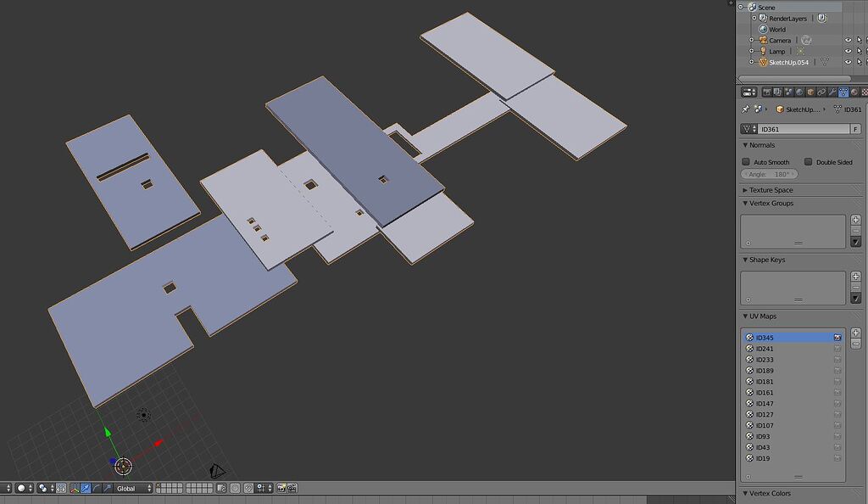The height and width of the screenshot is (504, 868).
Task: Toggle Camera selectability cursor icon
Action: [860, 40]
